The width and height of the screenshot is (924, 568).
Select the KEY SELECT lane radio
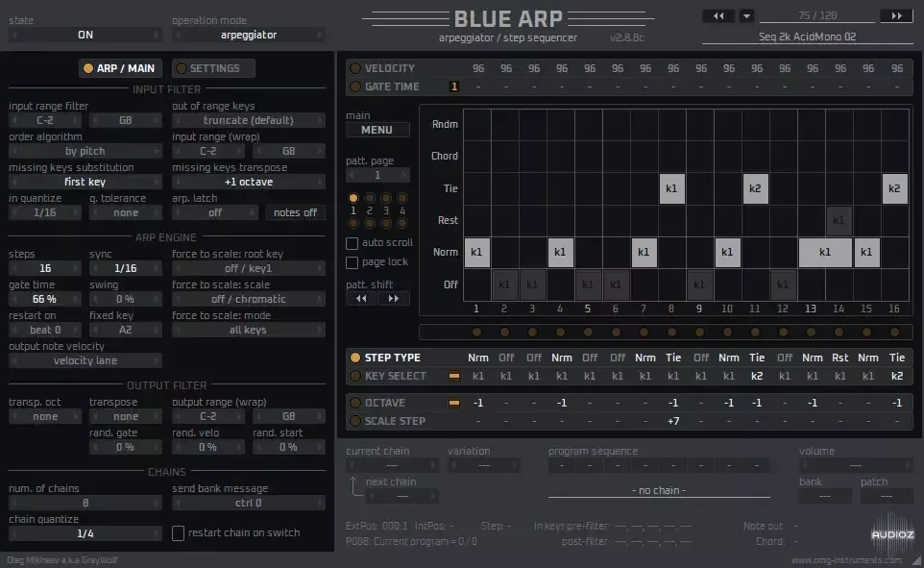pos(355,376)
